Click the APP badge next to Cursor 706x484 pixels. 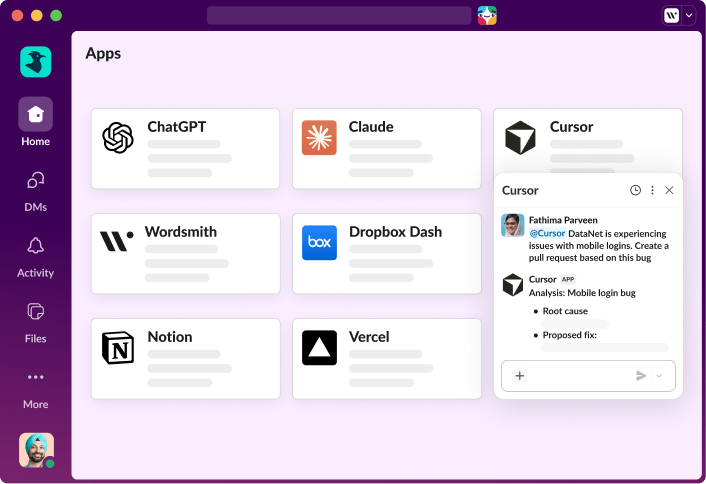pos(568,279)
